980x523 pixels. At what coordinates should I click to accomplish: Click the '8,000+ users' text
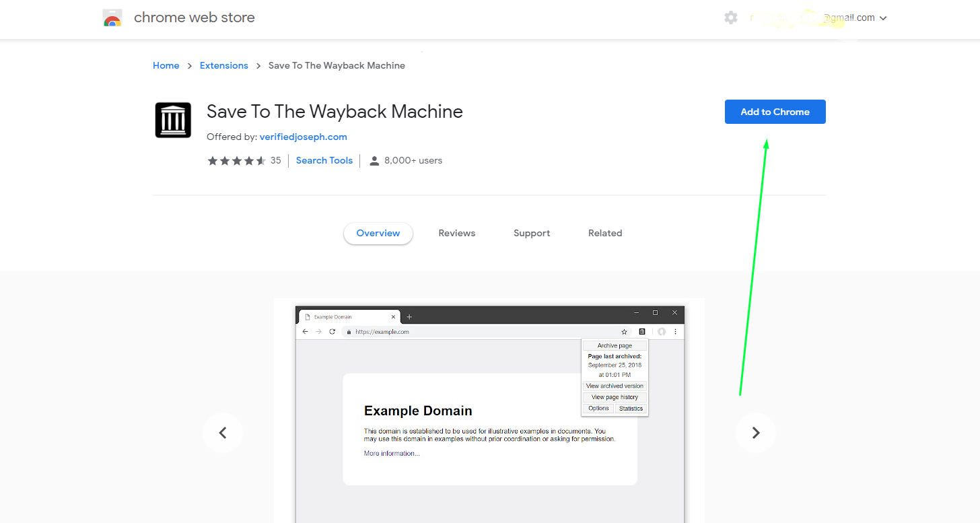413,160
